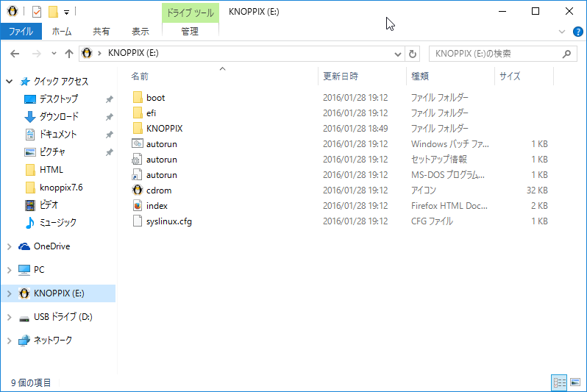Sort by the 種類 column header
This screenshot has height=392, width=587.
(x=420, y=76)
